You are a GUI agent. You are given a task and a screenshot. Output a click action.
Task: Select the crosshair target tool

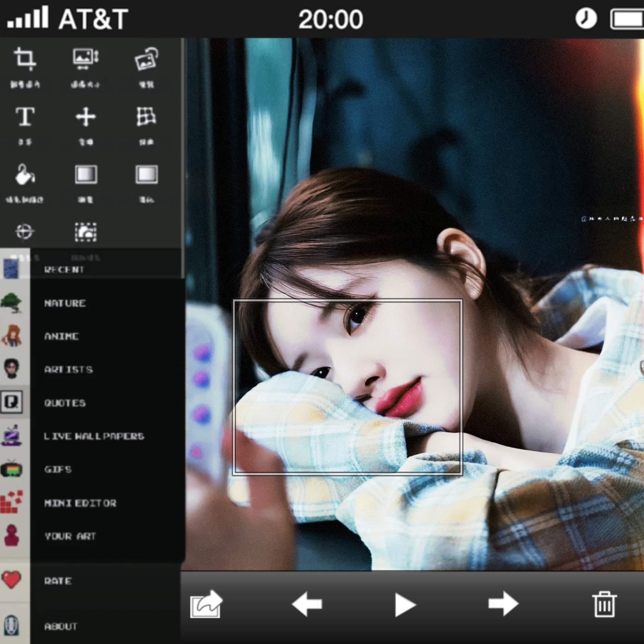(25, 231)
